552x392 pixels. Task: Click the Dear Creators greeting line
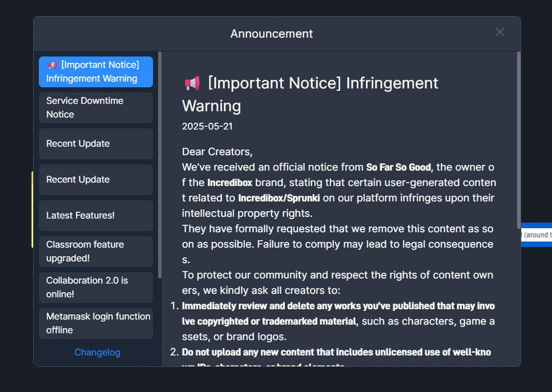217,152
